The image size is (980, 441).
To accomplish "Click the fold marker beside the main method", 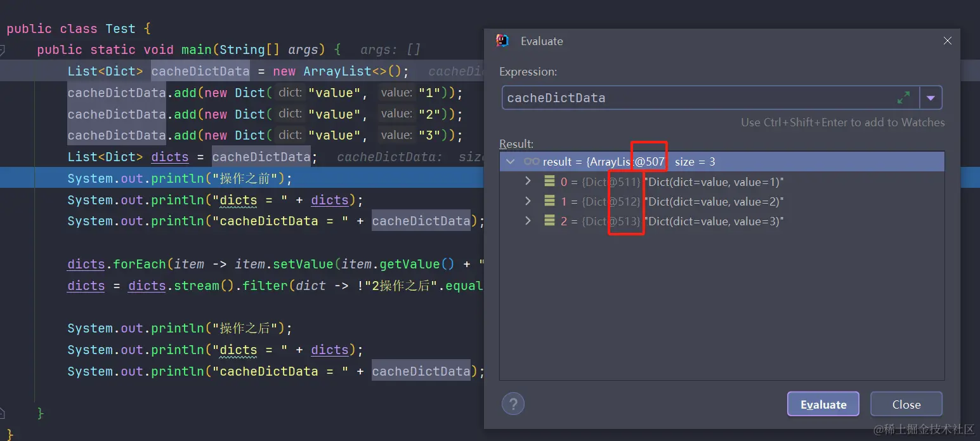I will point(2,49).
